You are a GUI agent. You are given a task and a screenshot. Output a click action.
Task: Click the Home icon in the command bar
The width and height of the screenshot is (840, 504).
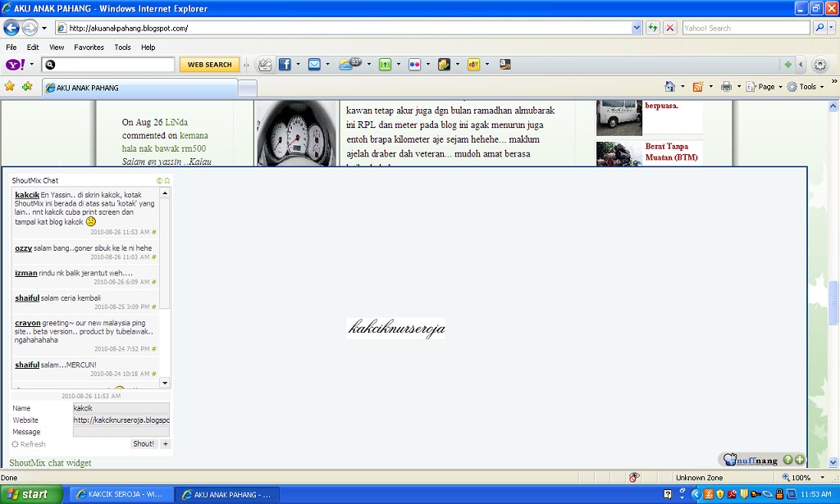point(669,86)
